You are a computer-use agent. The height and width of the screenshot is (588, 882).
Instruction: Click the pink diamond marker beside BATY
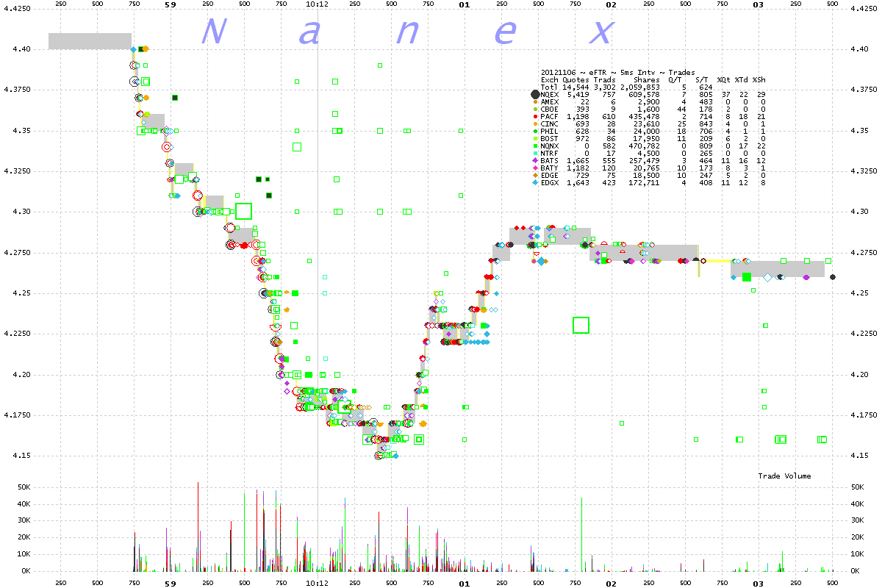pos(535,168)
